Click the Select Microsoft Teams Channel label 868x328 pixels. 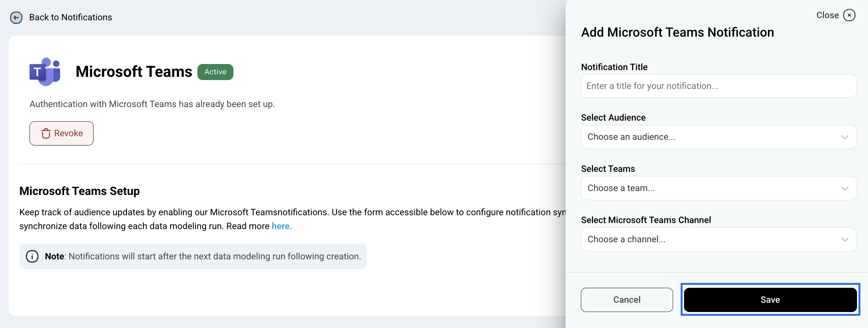click(646, 220)
